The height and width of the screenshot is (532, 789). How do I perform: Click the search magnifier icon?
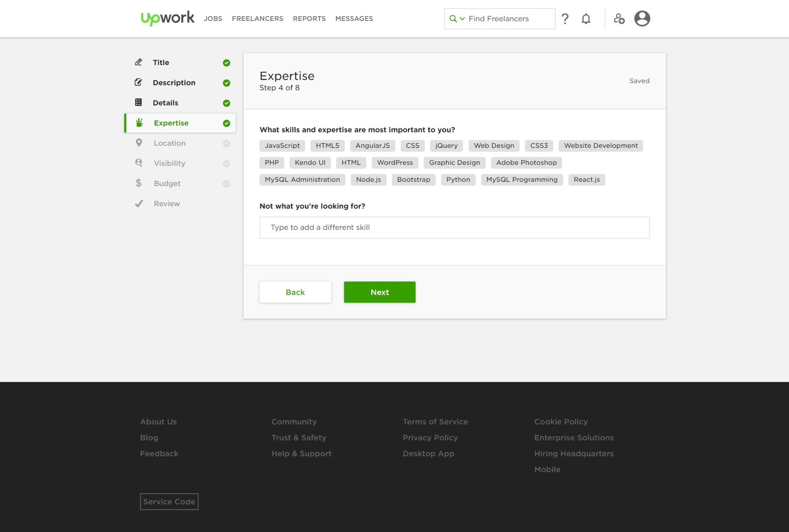(x=453, y=19)
